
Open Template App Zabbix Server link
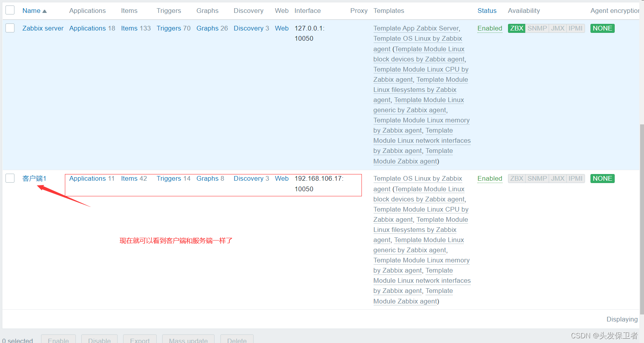coord(416,28)
